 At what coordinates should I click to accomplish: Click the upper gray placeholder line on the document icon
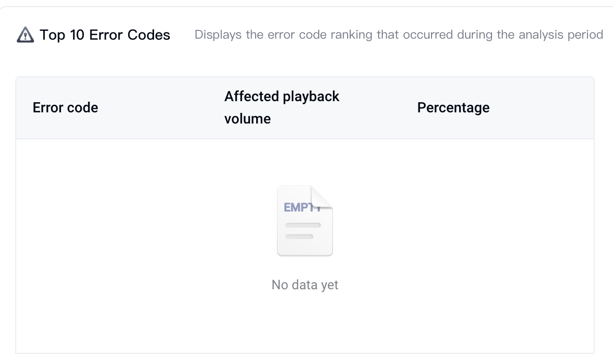(x=303, y=225)
